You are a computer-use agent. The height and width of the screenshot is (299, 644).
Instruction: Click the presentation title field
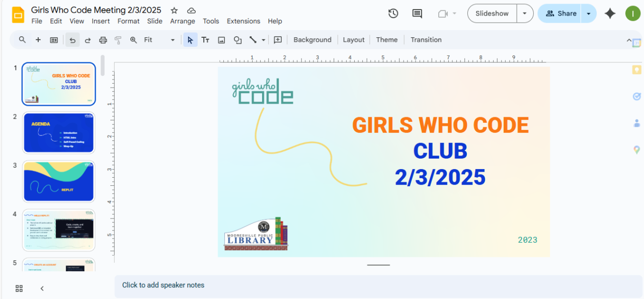tap(96, 10)
